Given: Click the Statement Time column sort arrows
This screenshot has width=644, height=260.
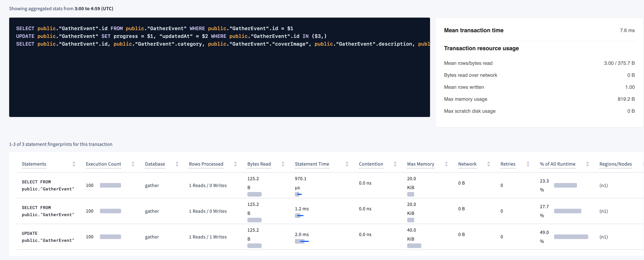Looking at the screenshot, I should 347,164.
